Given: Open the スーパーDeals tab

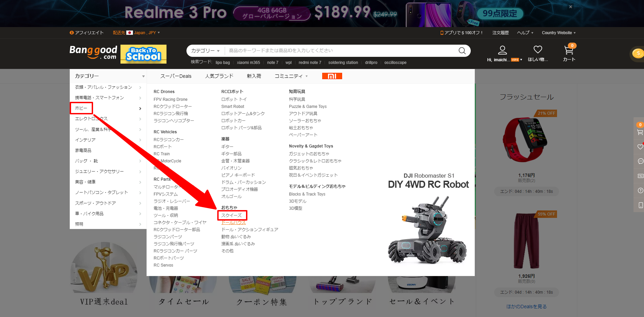Looking at the screenshot, I should click(x=176, y=76).
